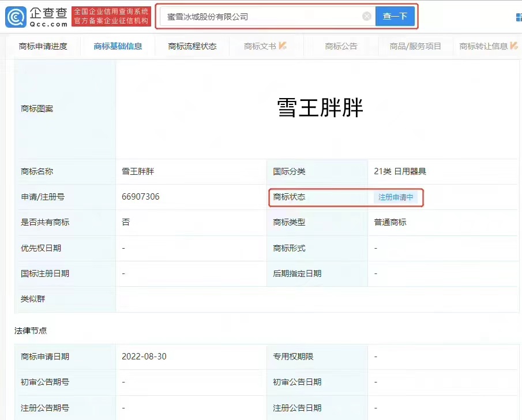Select the 商标基础信息 tab
Image resolution: width=522 pixels, height=420 pixels.
pos(118,46)
